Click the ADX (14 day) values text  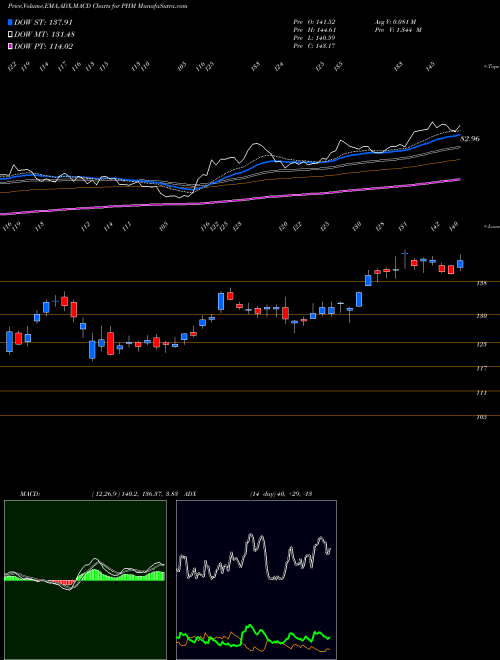[x=280, y=494]
